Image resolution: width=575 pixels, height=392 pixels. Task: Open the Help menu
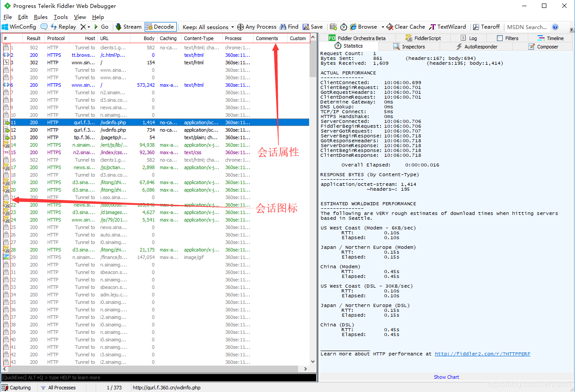click(98, 17)
